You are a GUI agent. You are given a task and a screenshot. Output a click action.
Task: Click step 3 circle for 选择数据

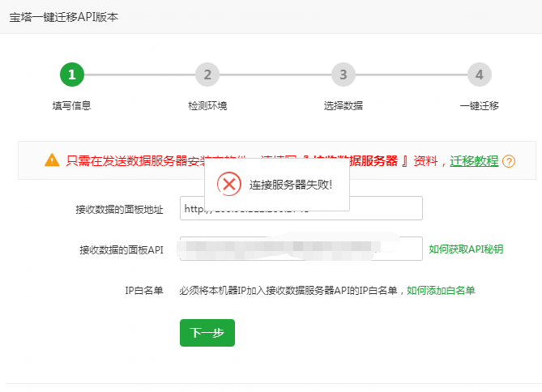[x=344, y=75]
